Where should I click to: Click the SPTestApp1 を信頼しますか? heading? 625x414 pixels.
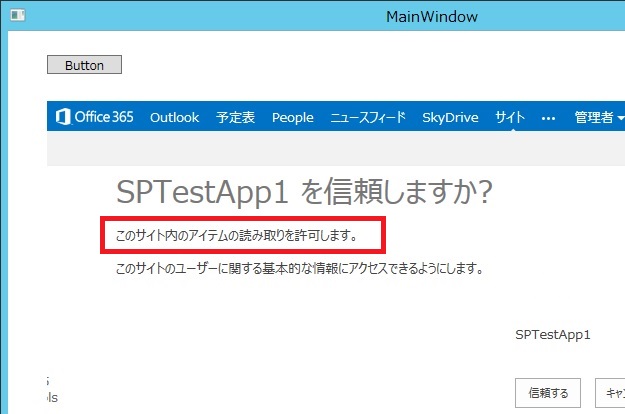coord(304,192)
